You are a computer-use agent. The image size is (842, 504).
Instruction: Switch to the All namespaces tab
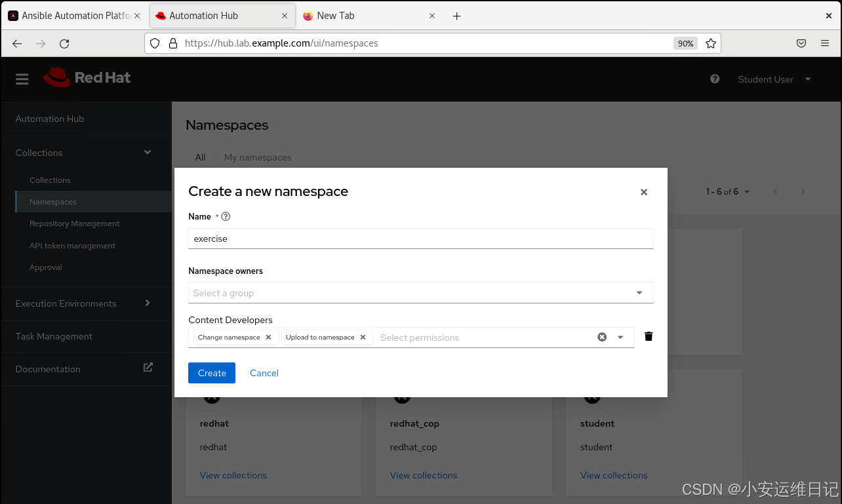[x=200, y=157]
